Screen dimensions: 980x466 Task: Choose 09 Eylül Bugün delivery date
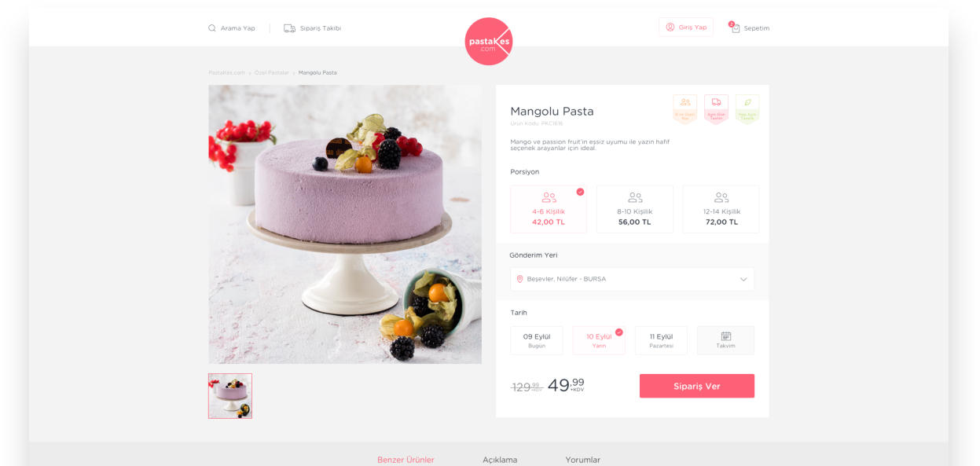pyautogui.click(x=537, y=340)
